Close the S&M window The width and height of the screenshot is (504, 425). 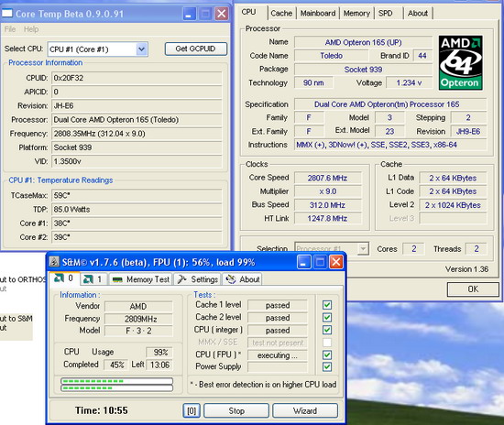click(x=336, y=262)
